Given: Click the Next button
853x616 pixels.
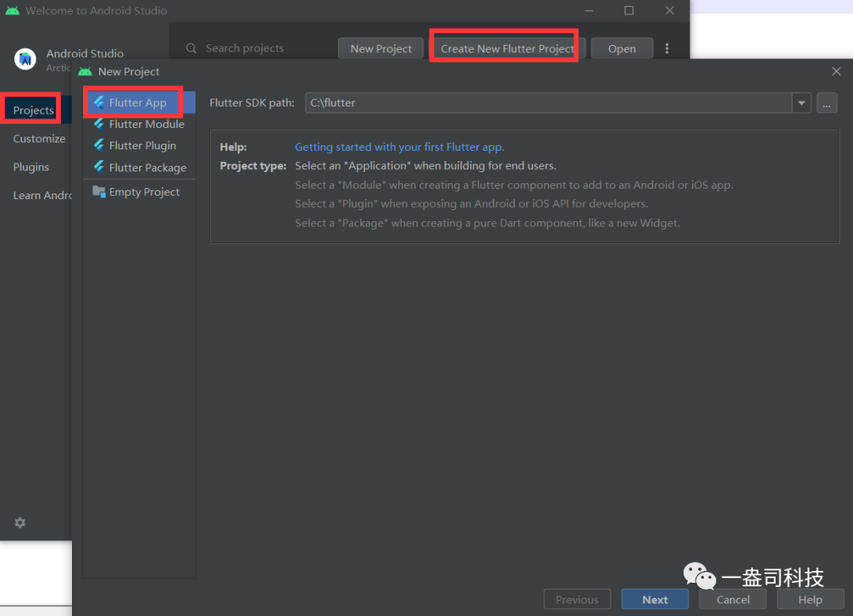Looking at the screenshot, I should tap(655, 599).
